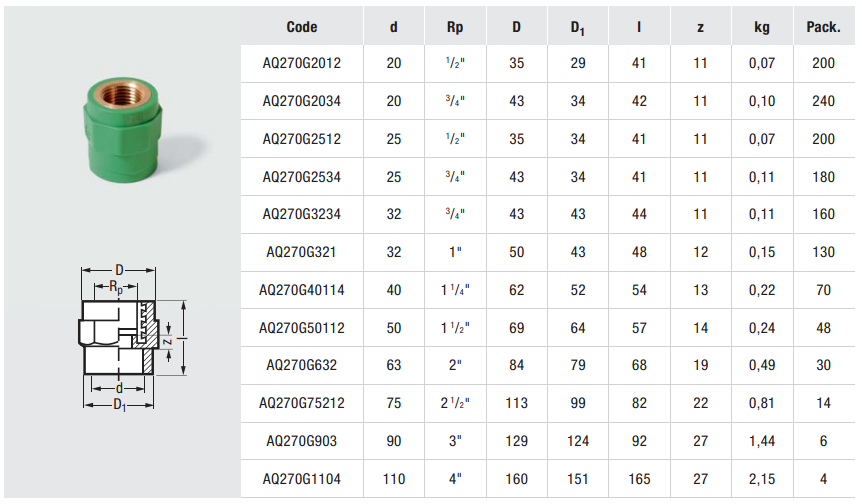Click the 2,15 weight value cell

(x=762, y=479)
